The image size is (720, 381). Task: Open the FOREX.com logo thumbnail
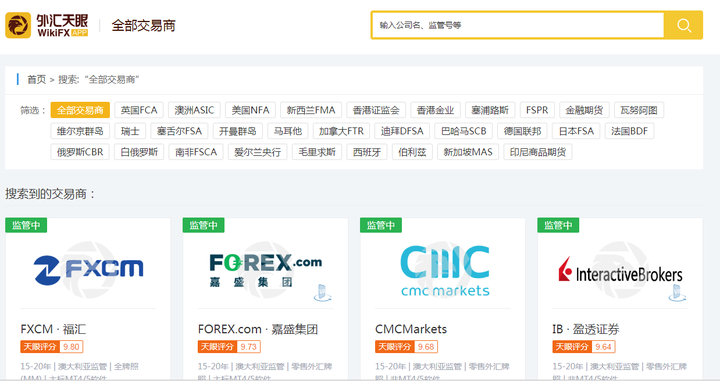coord(265,270)
